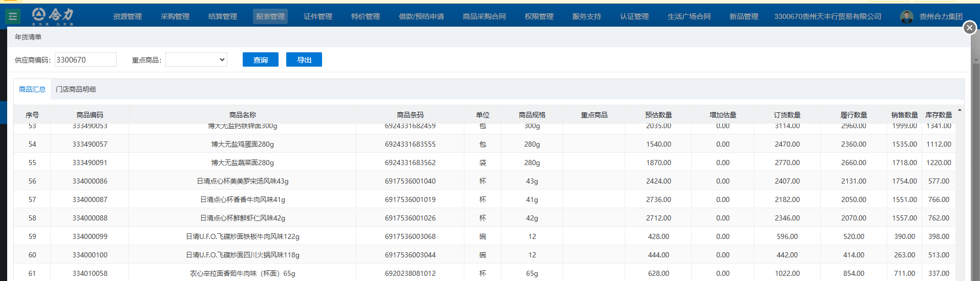Image resolution: width=980 pixels, height=281 pixels.
Task: Open the 采购管理 menu
Action: point(175,16)
